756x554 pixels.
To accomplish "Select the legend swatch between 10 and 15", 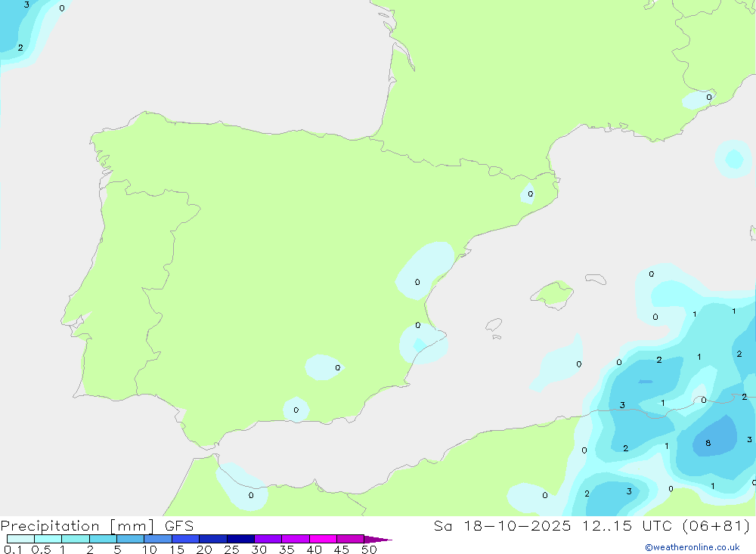I will coord(158,539).
